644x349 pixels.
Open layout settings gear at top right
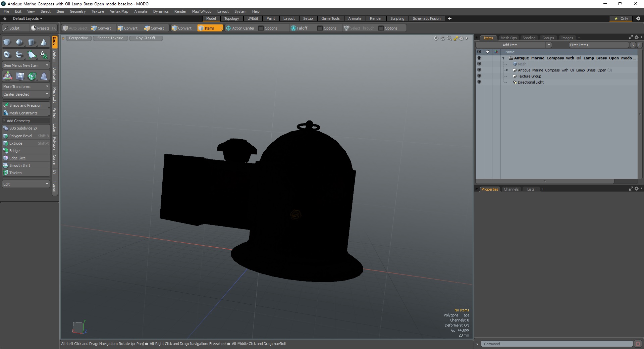click(638, 18)
